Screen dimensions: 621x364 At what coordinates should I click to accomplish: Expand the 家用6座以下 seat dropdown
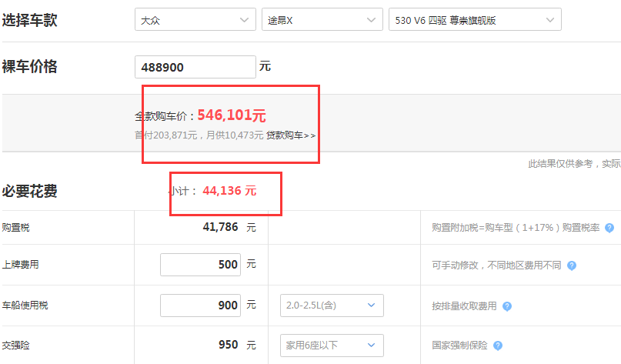(x=332, y=346)
